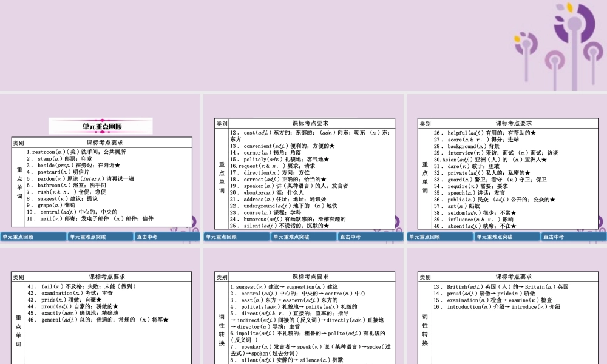Viewport: 607px width, 364px height.
Task: Select the row '41. fail(v.)不及格;失败'
Action: (x=82, y=286)
